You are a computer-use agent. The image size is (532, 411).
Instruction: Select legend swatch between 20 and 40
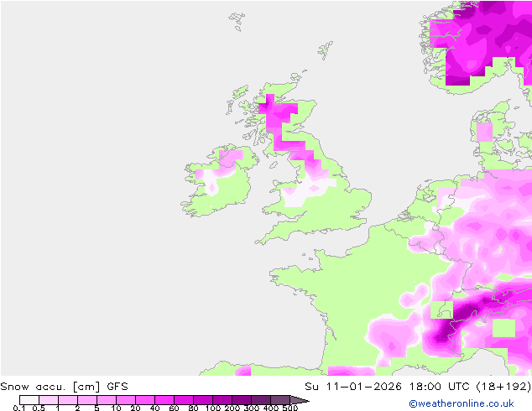point(145,400)
